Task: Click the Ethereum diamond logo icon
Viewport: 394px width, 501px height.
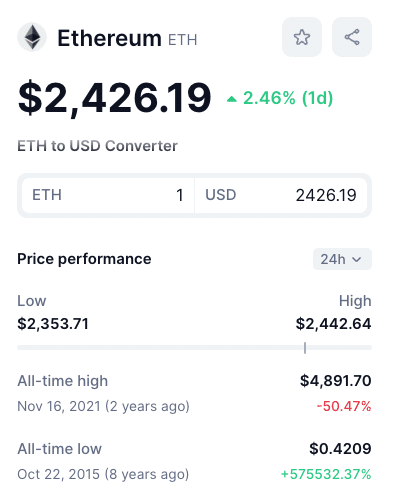Action: point(32,37)
